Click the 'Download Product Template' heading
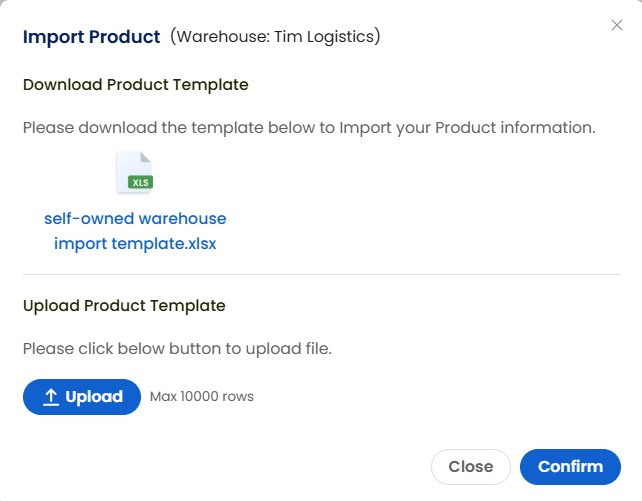 (x=136, y=85)
